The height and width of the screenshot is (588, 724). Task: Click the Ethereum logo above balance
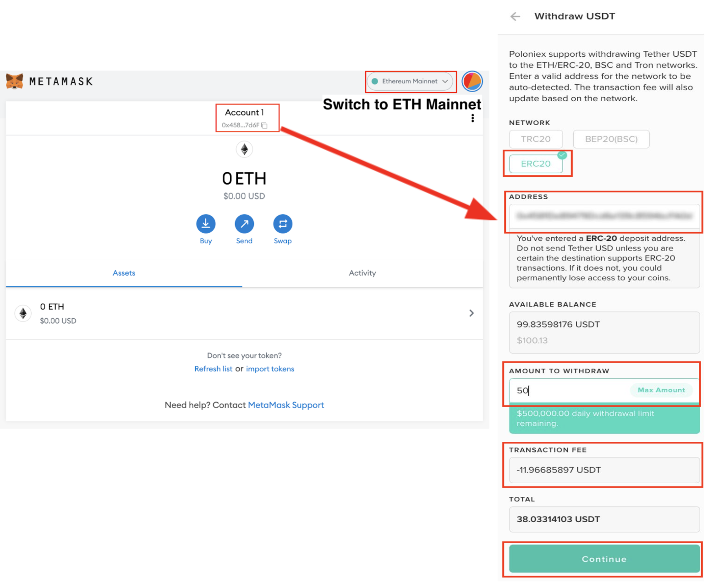click(244, 149)
